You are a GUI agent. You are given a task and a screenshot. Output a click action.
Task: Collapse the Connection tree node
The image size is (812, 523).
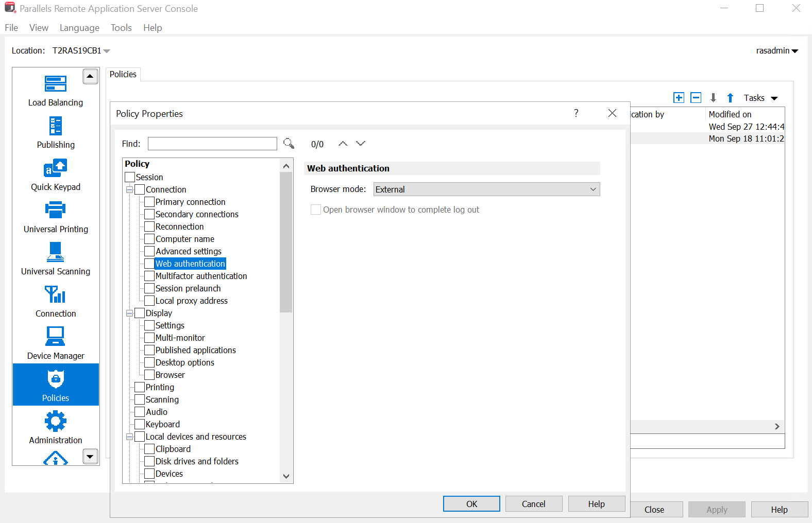pyautogui.click(x=130, y=189)
